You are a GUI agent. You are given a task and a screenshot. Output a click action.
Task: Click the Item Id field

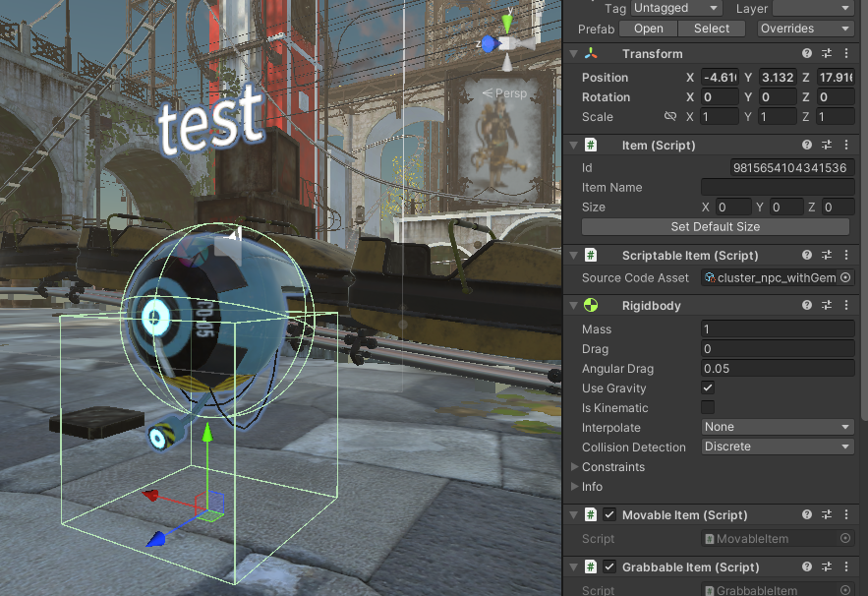tap(791, 167)
